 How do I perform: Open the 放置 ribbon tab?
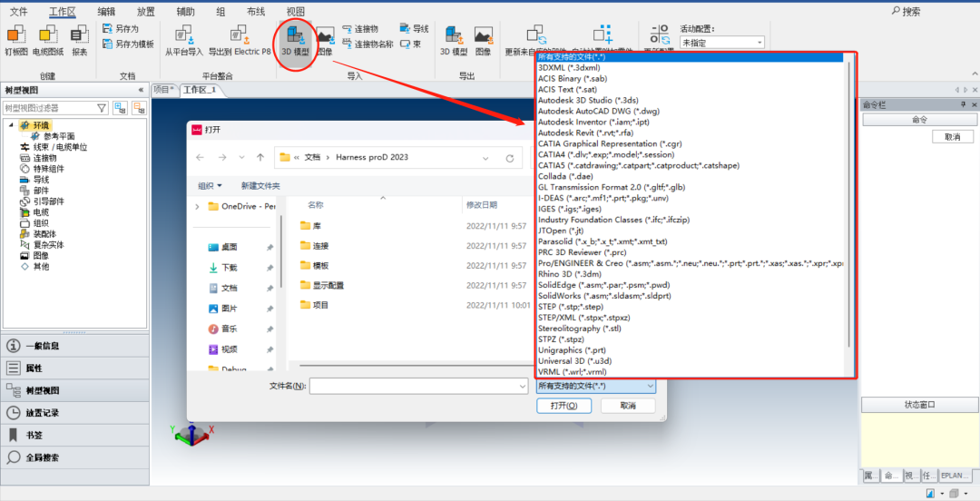point(145,11)
